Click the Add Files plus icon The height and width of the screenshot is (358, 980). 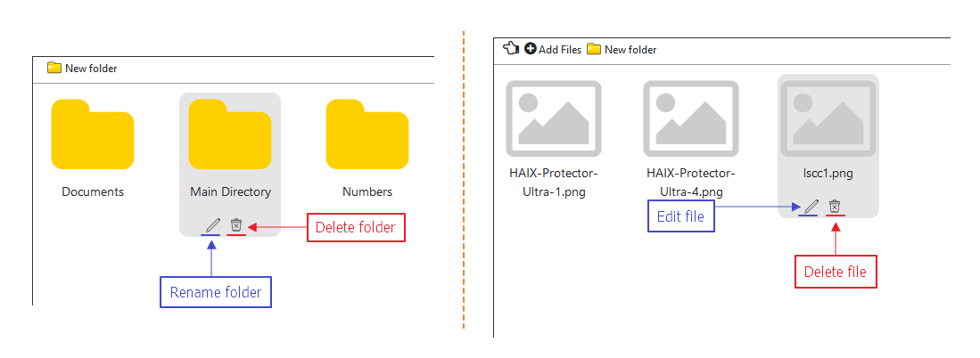530,49
